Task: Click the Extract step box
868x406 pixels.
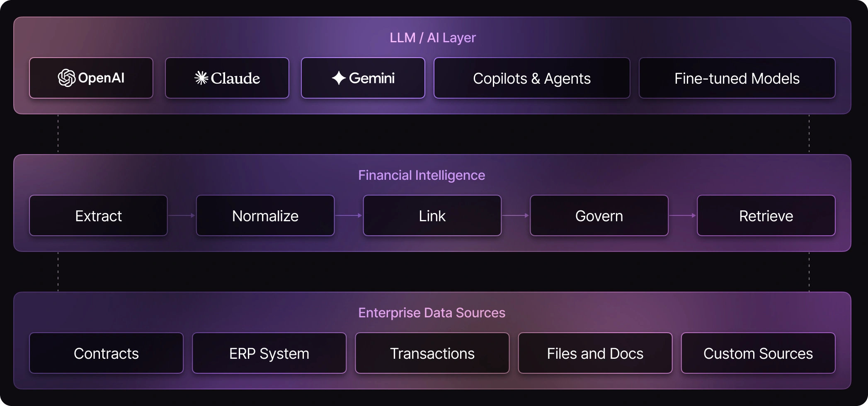Action: click(98, 215)
